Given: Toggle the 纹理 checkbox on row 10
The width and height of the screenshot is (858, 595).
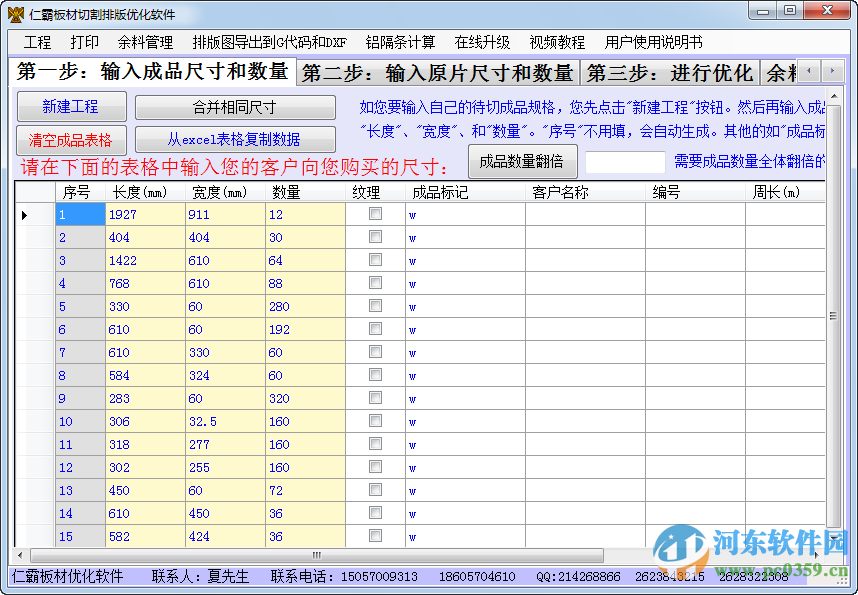Looking at the screenshot, I should pyautogui.click(x=375, y=422).
